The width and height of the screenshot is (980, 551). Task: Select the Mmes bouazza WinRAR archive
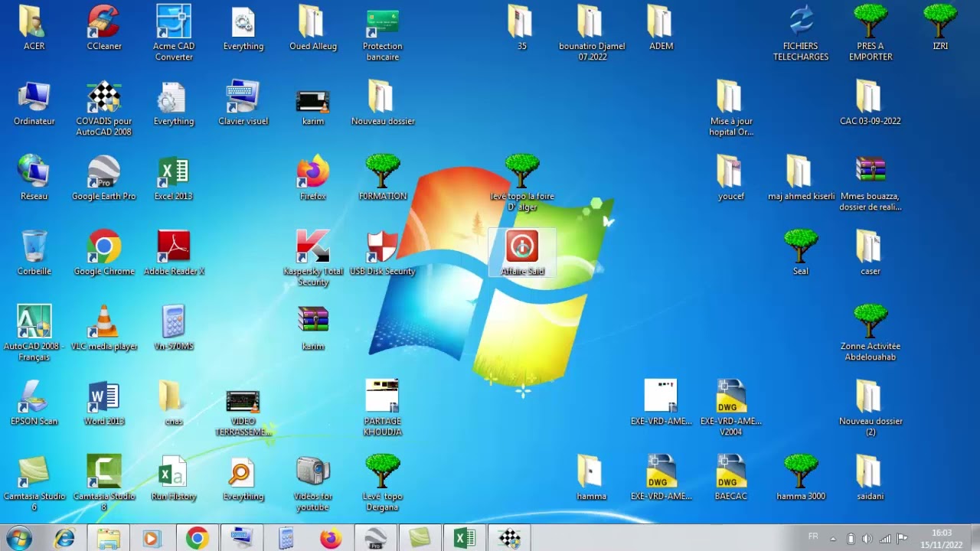(x=871, y=183)
